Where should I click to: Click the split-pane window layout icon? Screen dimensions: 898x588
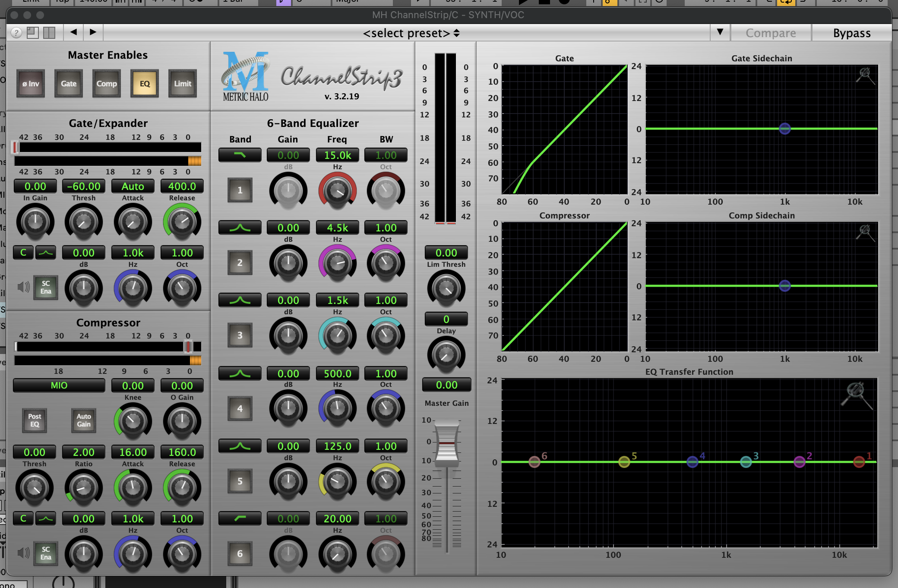click(x=49, y=33)
